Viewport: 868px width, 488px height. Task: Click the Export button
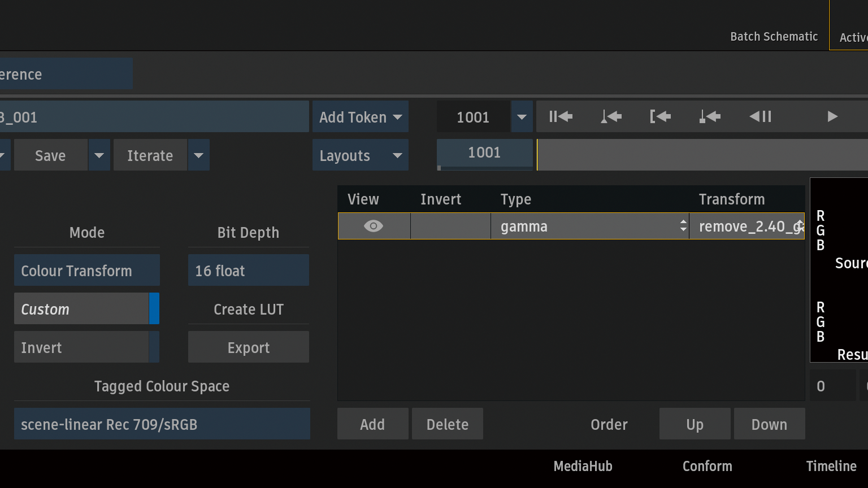pyautogui.click(x=248, y=347)
